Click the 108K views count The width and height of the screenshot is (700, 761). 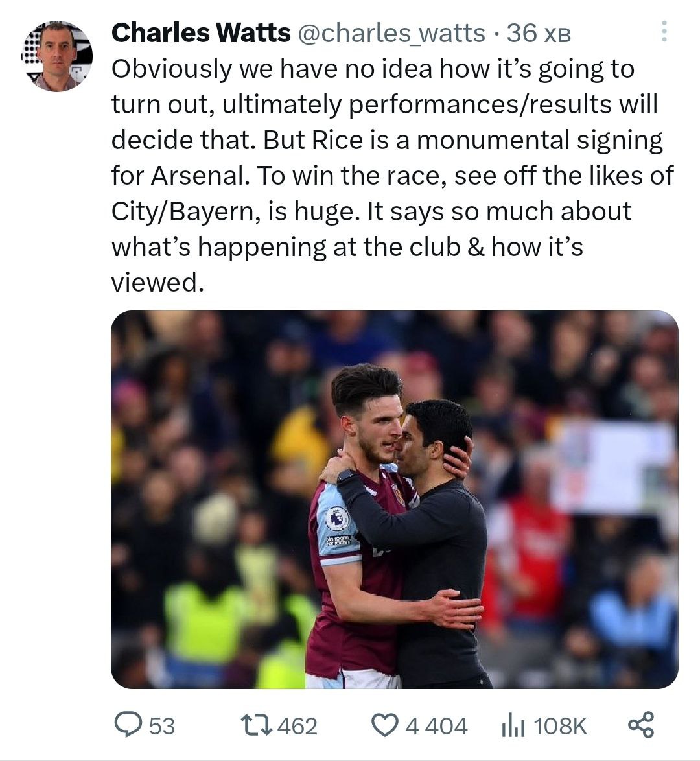(560, 726)
